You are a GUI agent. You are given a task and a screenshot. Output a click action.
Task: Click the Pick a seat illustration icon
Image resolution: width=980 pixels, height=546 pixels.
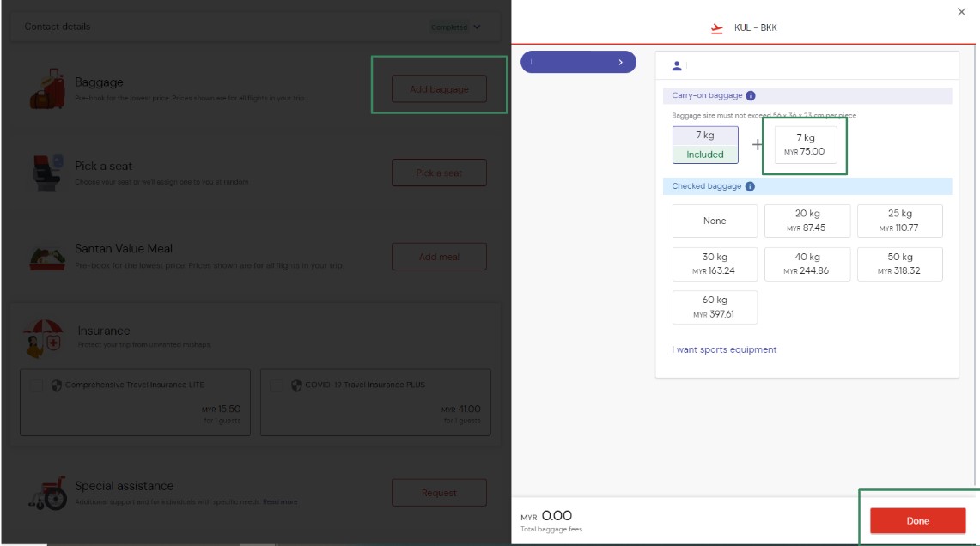click(x=47, y=173)
